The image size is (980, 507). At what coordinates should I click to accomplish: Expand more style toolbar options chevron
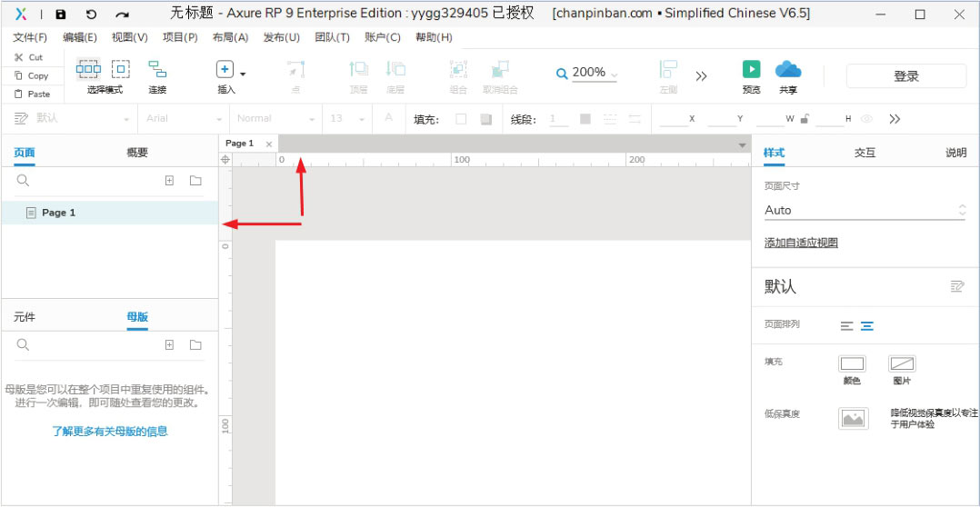[x=895, y=119]
